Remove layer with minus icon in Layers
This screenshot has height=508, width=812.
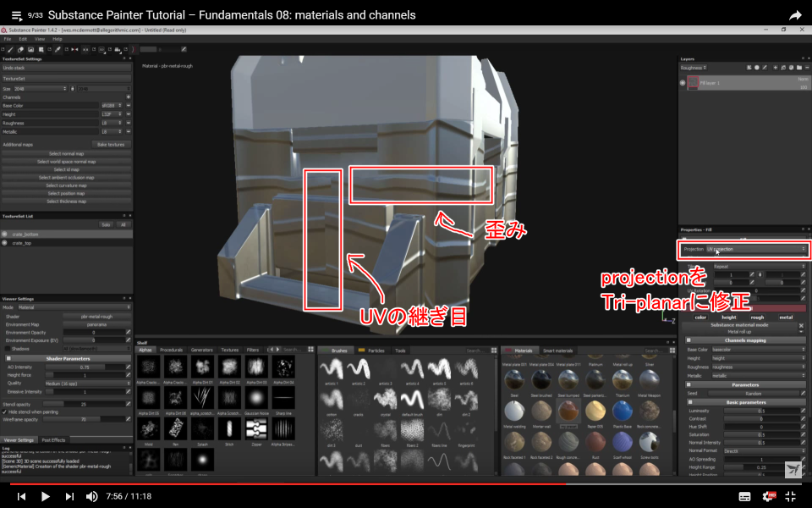(807, 68)
